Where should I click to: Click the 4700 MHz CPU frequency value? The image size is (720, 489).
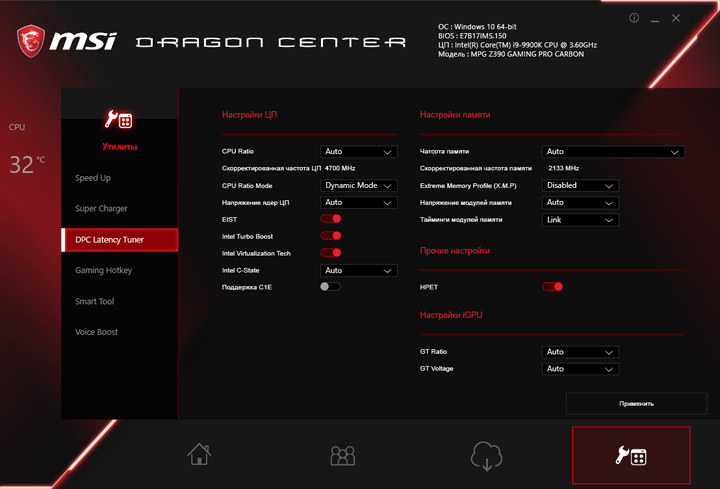tap(340, 169)
